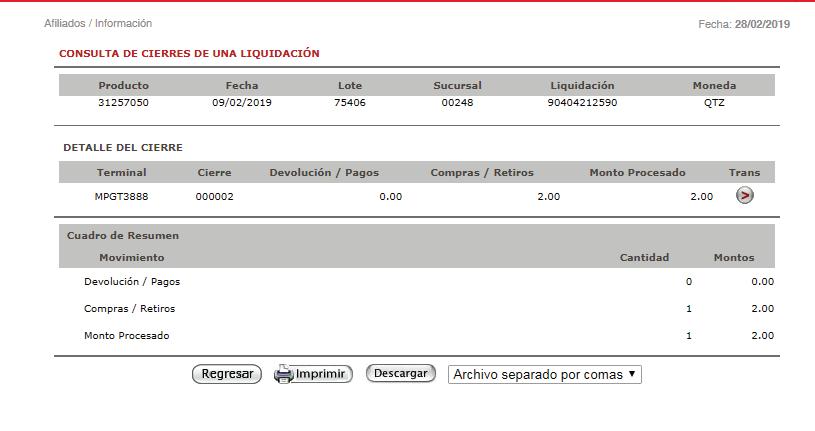Open transactions arrow for terminal MPGT3888
The image size is (815, 431).
pos(744,195)
